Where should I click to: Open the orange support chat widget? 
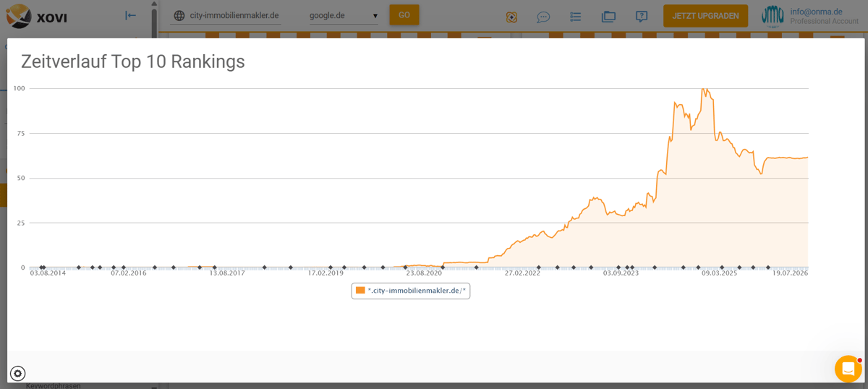(848, 369)
